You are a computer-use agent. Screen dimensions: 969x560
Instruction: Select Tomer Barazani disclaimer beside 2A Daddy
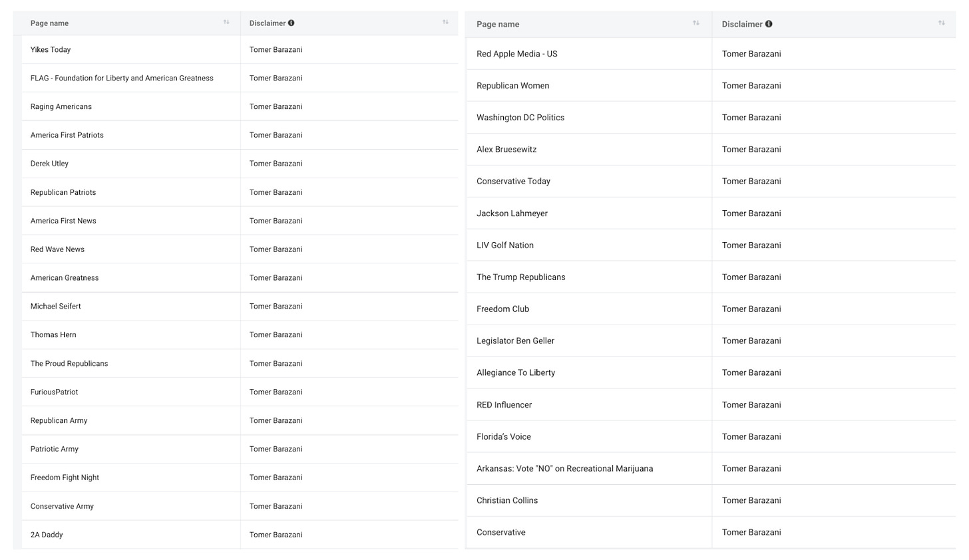[x=276, y=535]
